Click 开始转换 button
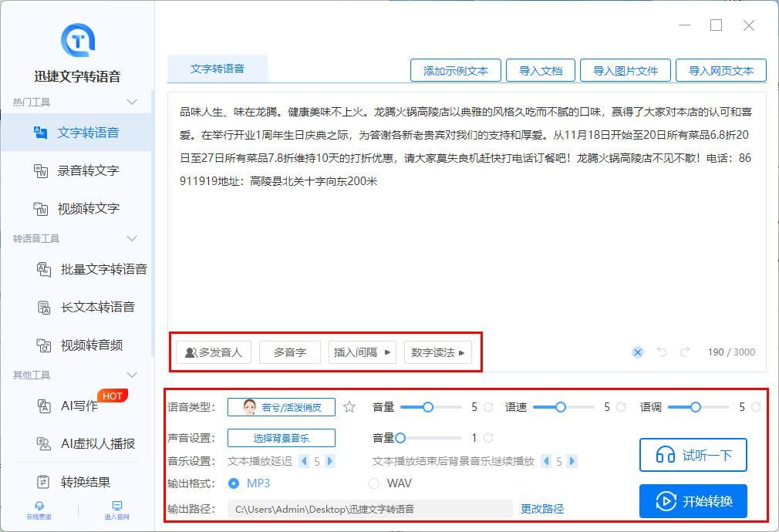Viewport: 779px width, 532px height. pos(693,501)
